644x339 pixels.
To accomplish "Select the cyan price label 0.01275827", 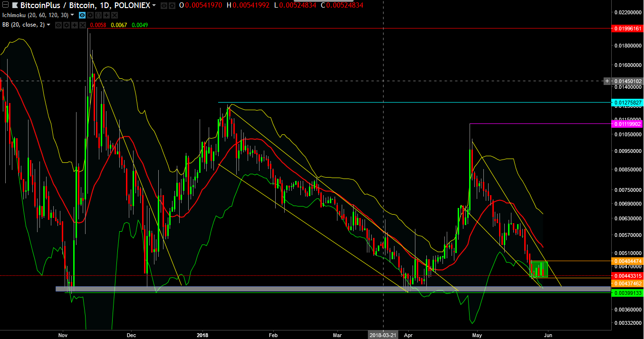I will click(x=628, y=103).
